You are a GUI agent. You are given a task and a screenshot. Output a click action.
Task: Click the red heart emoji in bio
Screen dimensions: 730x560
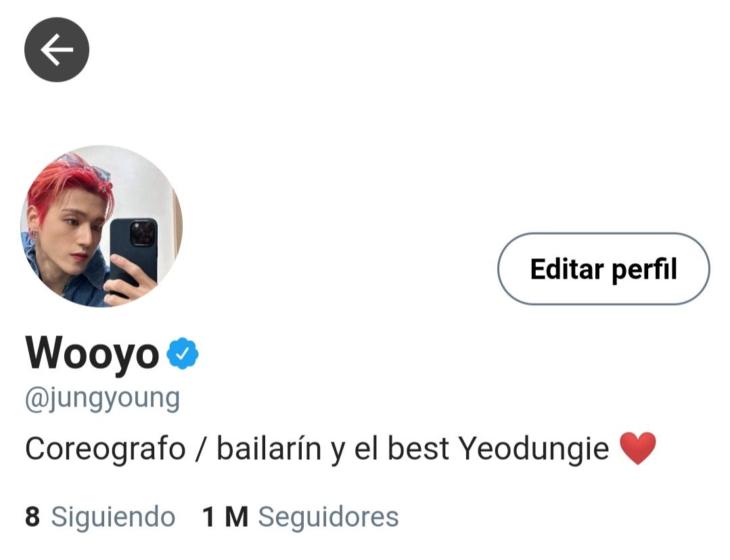click(x=638, y=448)
